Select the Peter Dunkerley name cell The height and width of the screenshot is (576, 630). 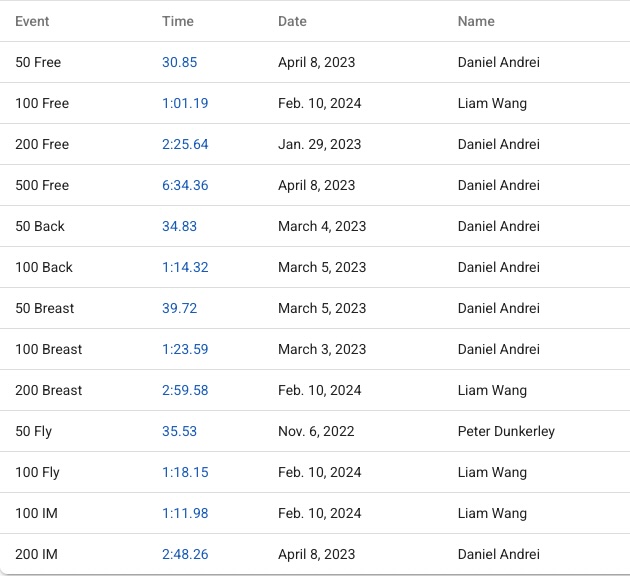tap(506, 431)
